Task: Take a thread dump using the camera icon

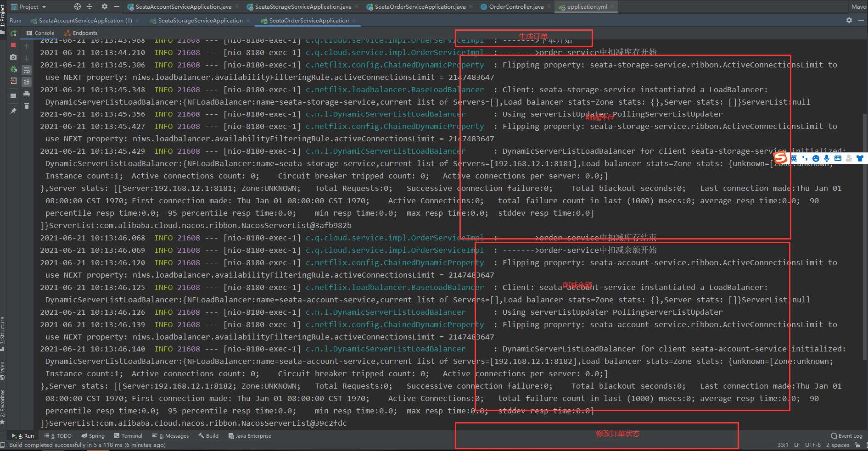Action: (x=13, y=57)
